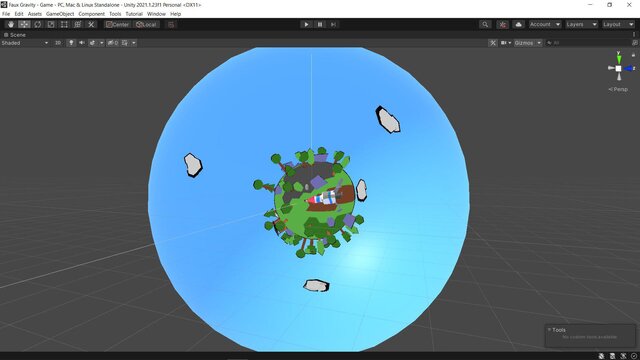Mute scene audio toggle
640x360 pixels.
click(x=82, y=43)
